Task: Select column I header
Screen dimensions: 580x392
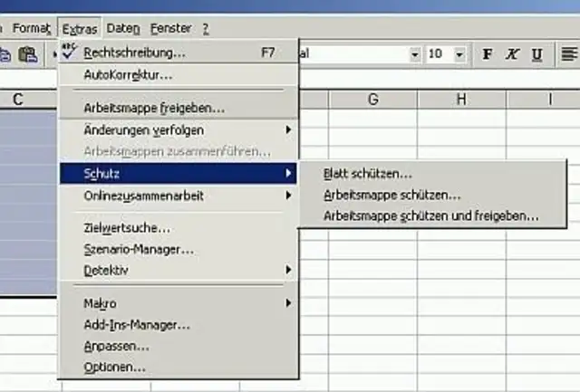Action: point(543,99)
